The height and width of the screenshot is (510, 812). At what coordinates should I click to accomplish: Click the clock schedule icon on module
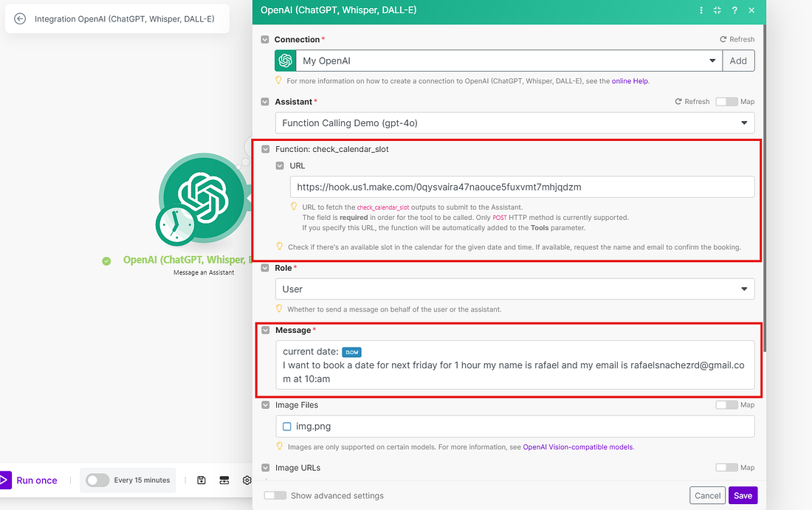(176, 226)
